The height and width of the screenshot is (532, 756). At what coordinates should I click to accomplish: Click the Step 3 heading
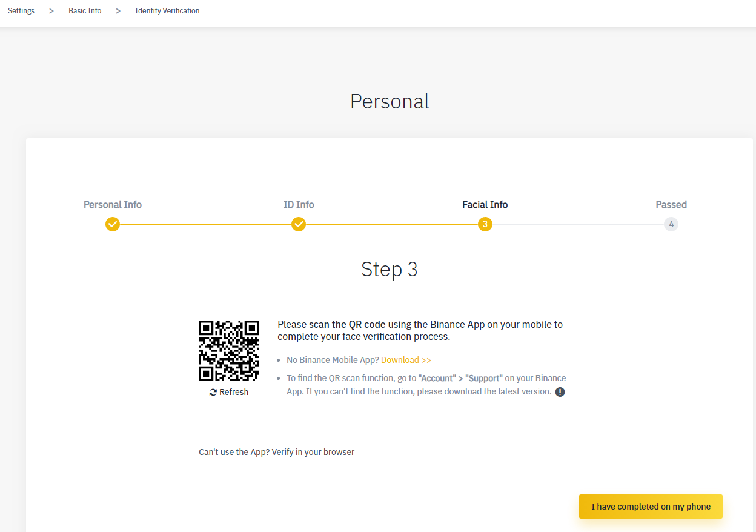point(390,269)
